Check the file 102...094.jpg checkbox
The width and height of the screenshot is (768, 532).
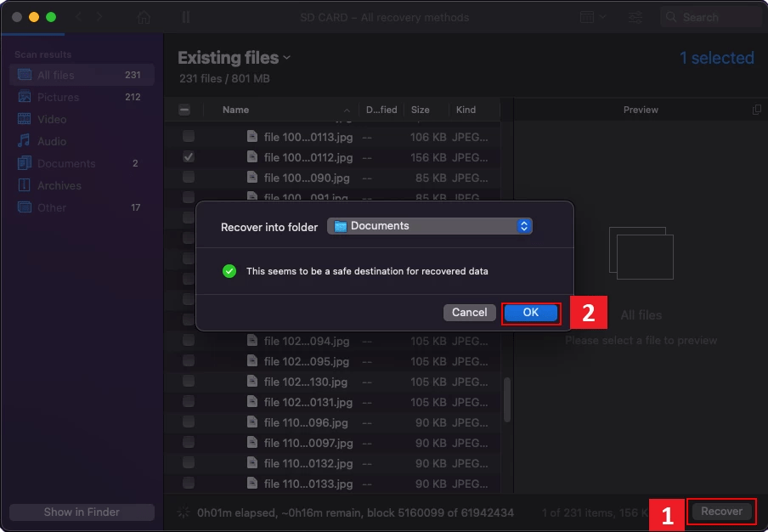pyautogui.click(x=189, y=341)
